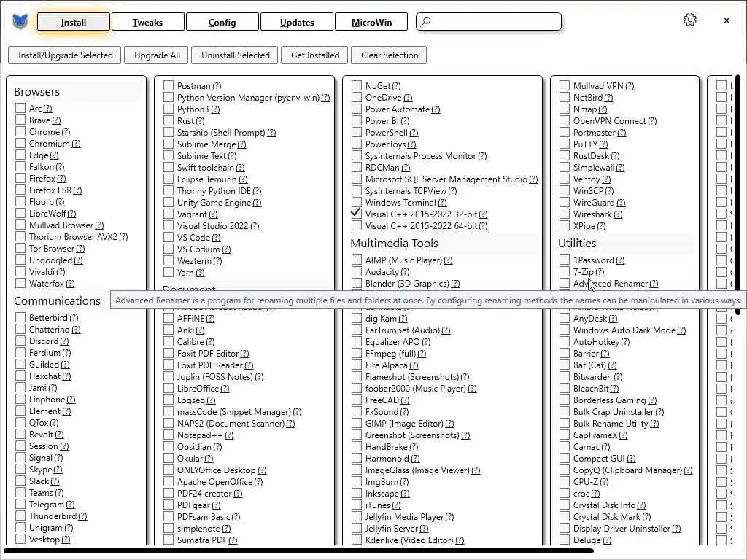Open the (?) link for HandBrake
The height and width of the screenshot is (560, 747).
click(413, 447)
